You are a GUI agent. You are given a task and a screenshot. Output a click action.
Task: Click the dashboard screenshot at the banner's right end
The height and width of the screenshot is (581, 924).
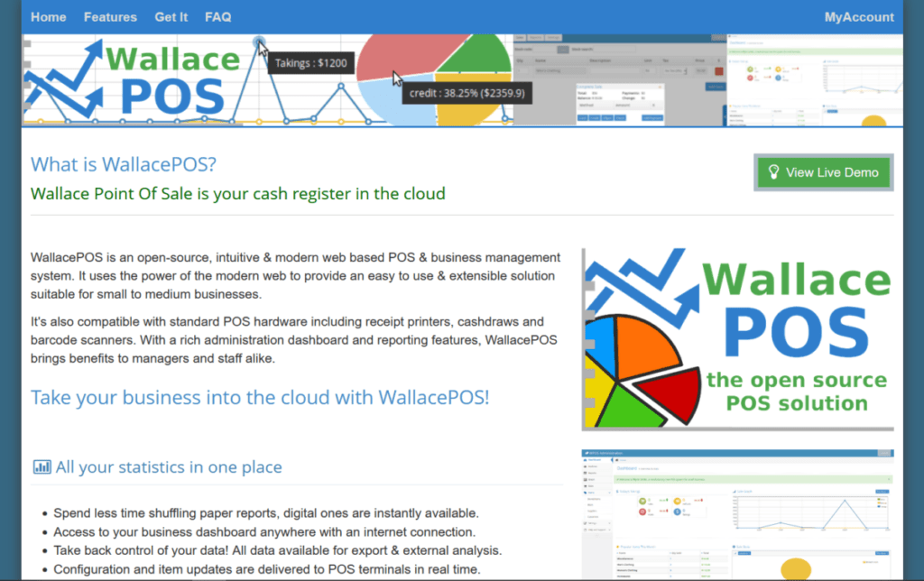coord(815,79)
